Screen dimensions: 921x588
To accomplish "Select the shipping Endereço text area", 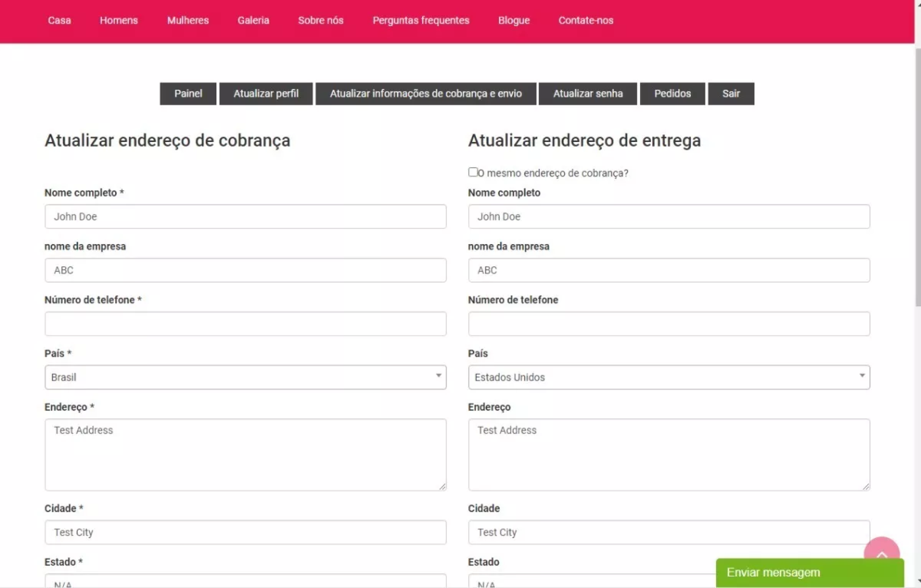I will pyautogui.click(x=668, y=455).
